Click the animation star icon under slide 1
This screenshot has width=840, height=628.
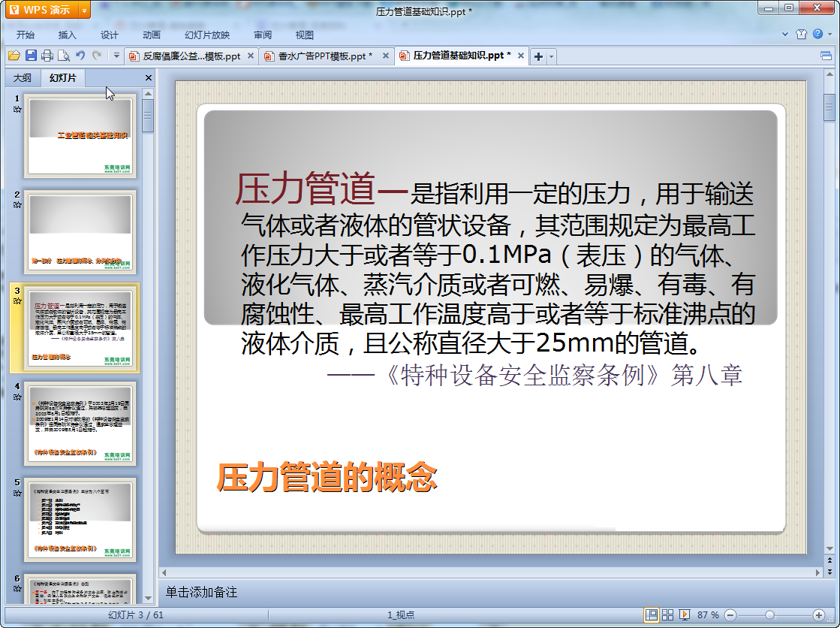pyautogui.click(x=17, y=110)
